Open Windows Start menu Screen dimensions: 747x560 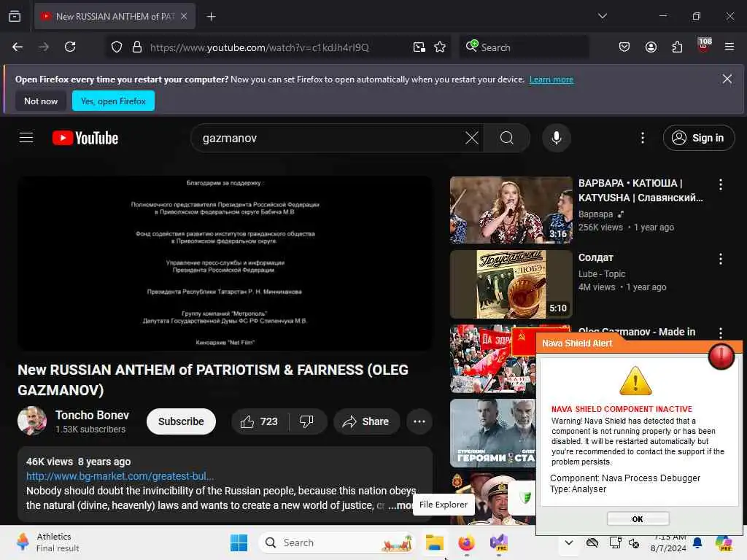pos(239,542)
